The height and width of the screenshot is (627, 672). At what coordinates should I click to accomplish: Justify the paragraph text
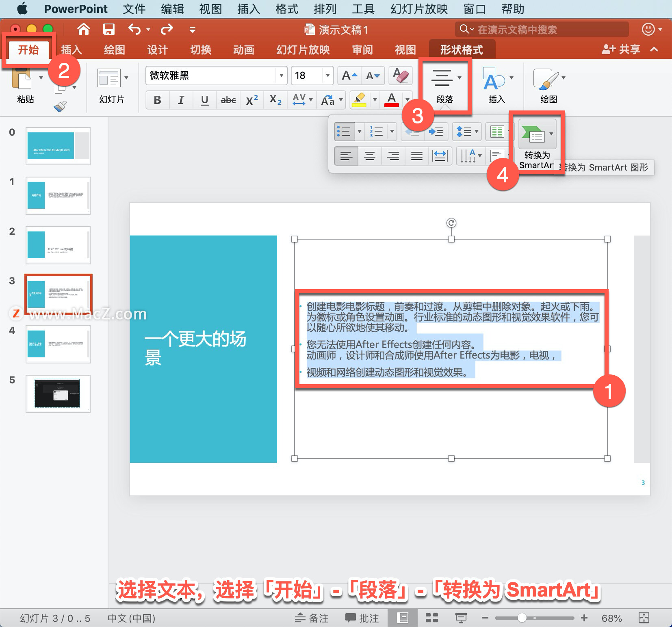point(416,156)
